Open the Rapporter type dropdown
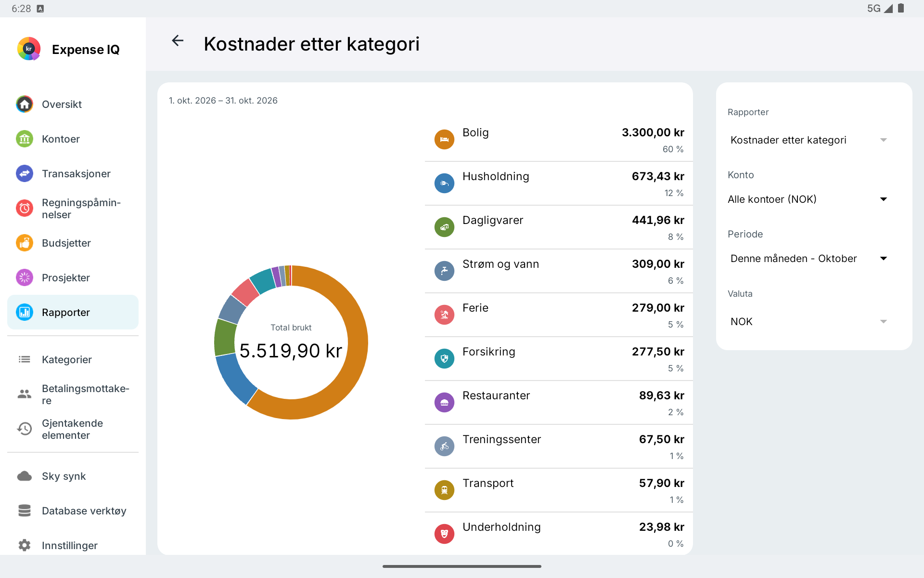This screenshot has height=578, width=924. pos(808,140)
